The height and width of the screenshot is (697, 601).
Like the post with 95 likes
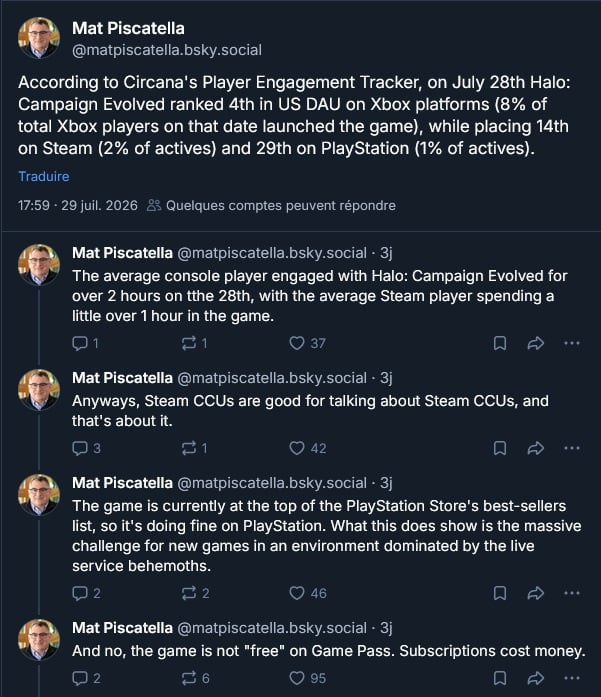coord(308,678)
